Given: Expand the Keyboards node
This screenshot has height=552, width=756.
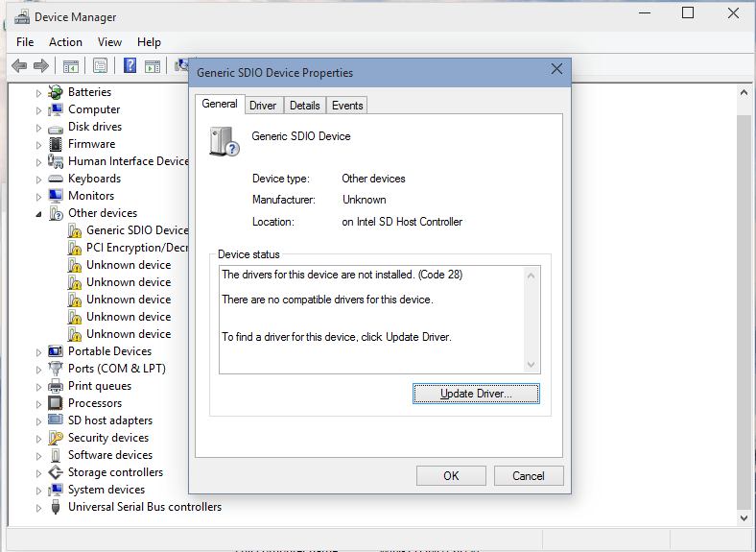Looking at the screenshot, I should tap(38, 180).
